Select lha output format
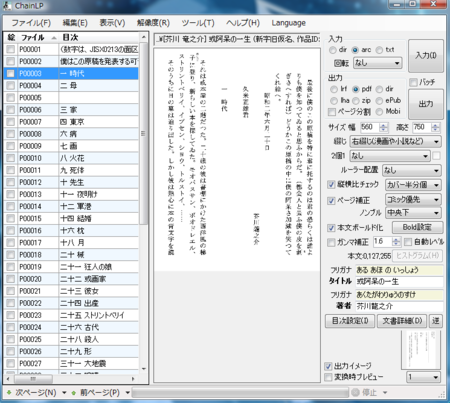 tap(334, 101)
